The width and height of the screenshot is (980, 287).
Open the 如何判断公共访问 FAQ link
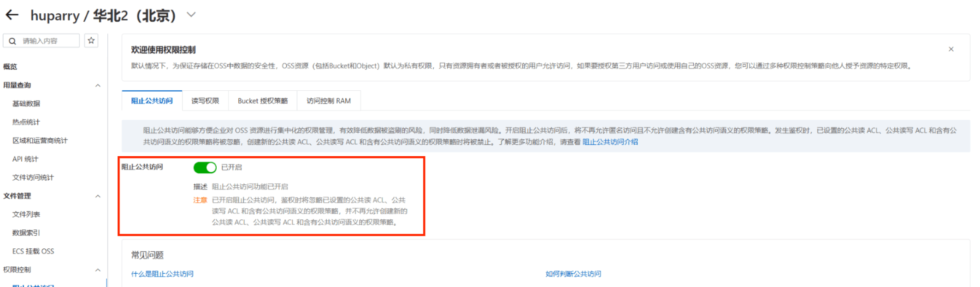(573, 274)
